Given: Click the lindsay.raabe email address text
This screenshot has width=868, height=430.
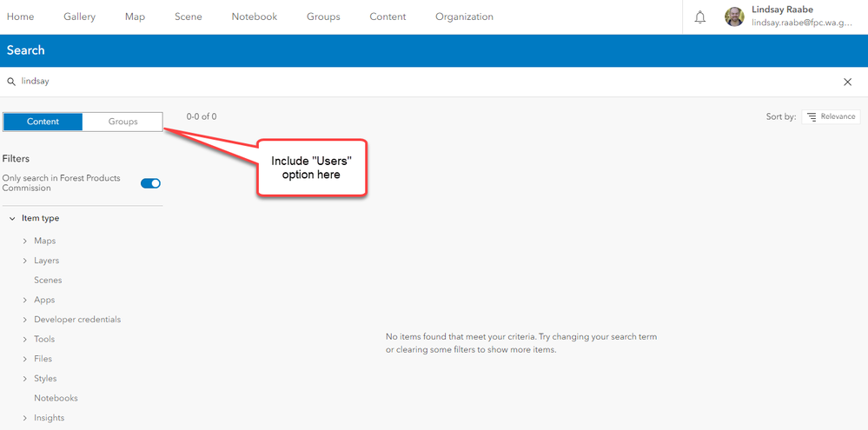Looking at the screenshot, I should point(802,23).
